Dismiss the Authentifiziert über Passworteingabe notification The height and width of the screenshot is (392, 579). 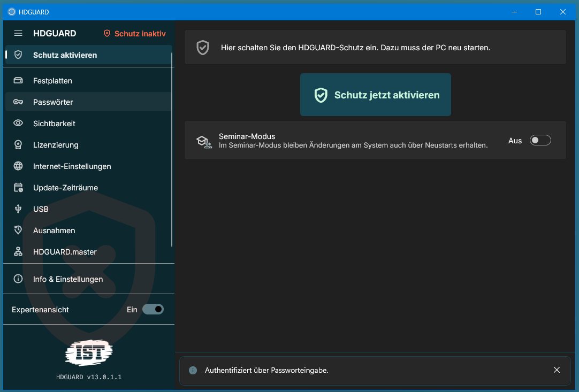click(x=557, y=370)
